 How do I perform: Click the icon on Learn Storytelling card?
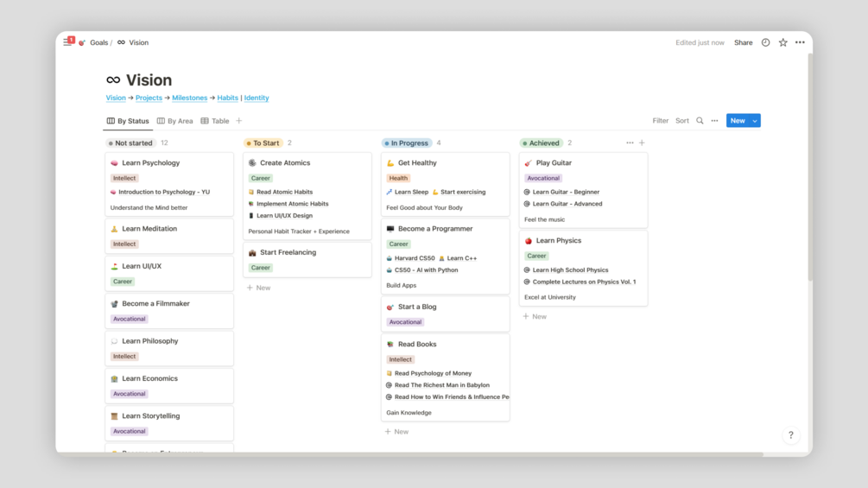(114, 416)
